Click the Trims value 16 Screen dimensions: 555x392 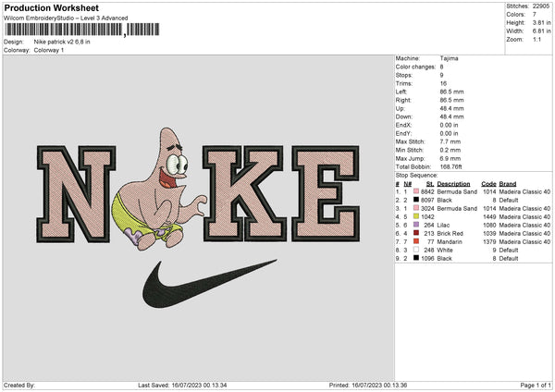[443, 83]
